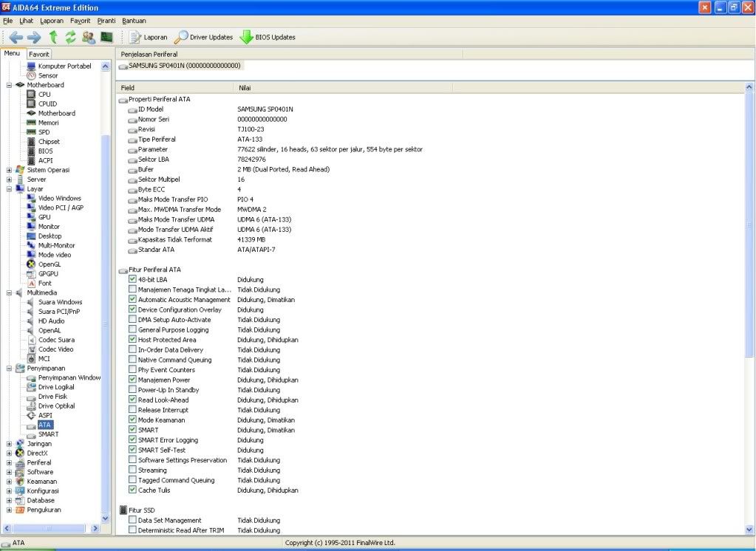Select the Menu tab
756x551 pixels.
12,53
